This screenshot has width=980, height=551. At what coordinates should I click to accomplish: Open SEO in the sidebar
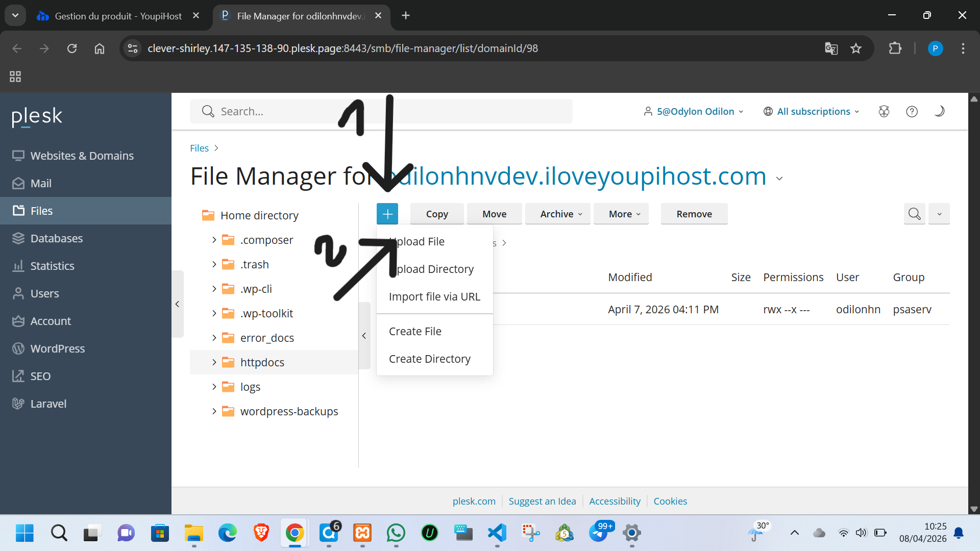point(40,376)
